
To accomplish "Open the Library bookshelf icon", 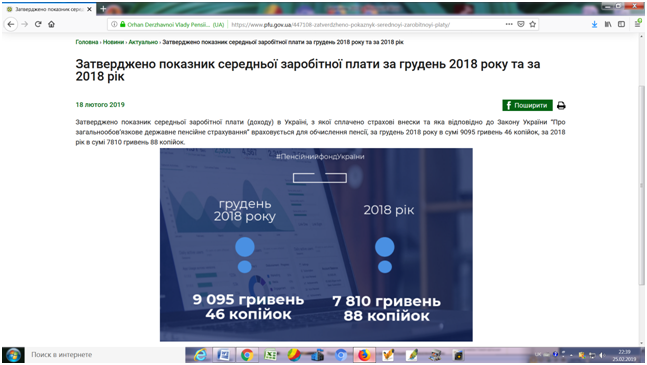I will tap(608, 24).
